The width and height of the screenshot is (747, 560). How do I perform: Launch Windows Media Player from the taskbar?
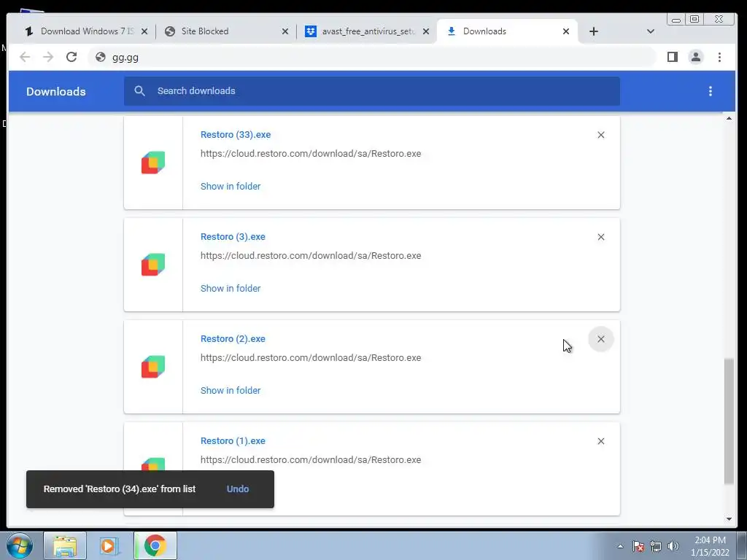(x=109, y=545)
